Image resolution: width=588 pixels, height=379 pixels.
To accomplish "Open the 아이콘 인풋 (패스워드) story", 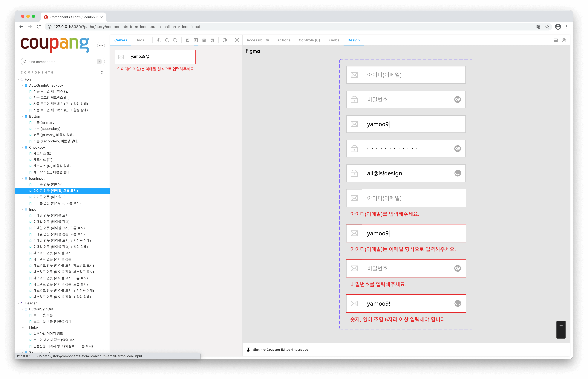I will pyautogui.click(x=49, y=197).
